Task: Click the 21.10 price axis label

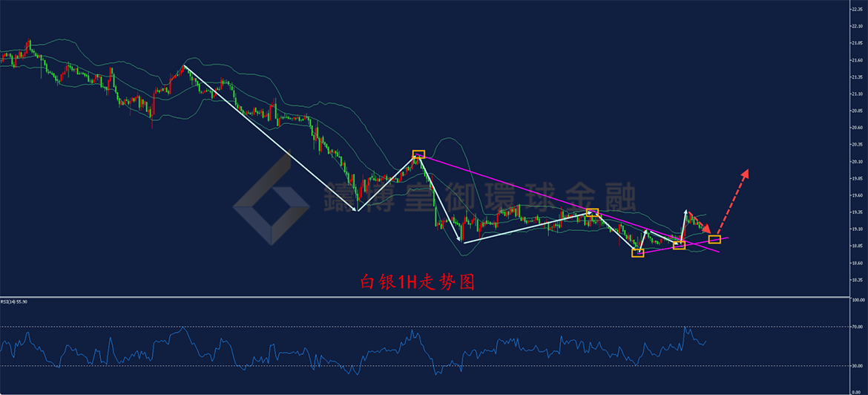Action: point(858,94)
